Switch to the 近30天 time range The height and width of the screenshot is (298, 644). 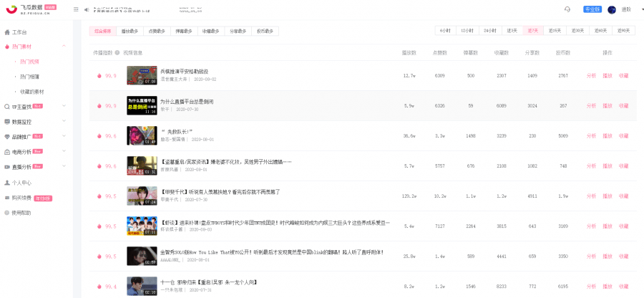pyautogui.click(x=577, y=31)
